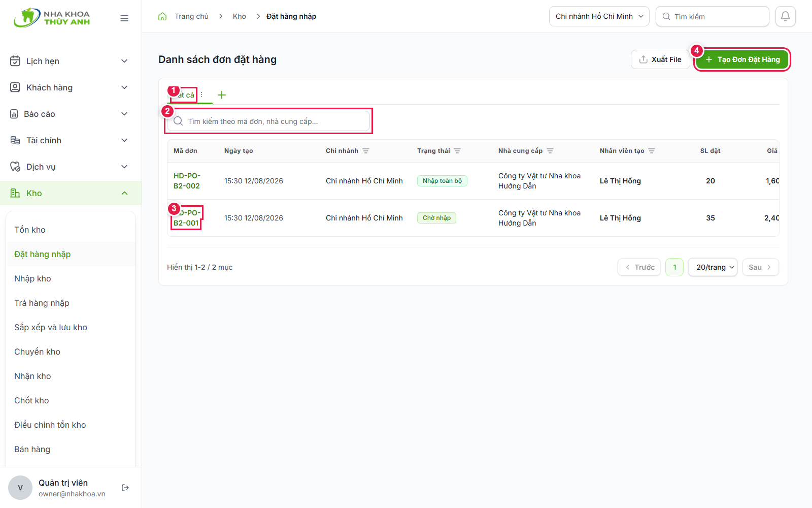Filter the Nhân viên tạo column

coord(652,151)
